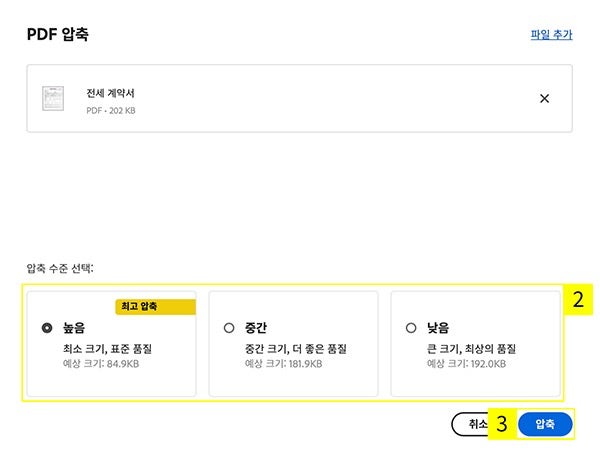
Task: Click the 전세 계약서 PDF thumbnail icon
Action: [x=52, y=99]
